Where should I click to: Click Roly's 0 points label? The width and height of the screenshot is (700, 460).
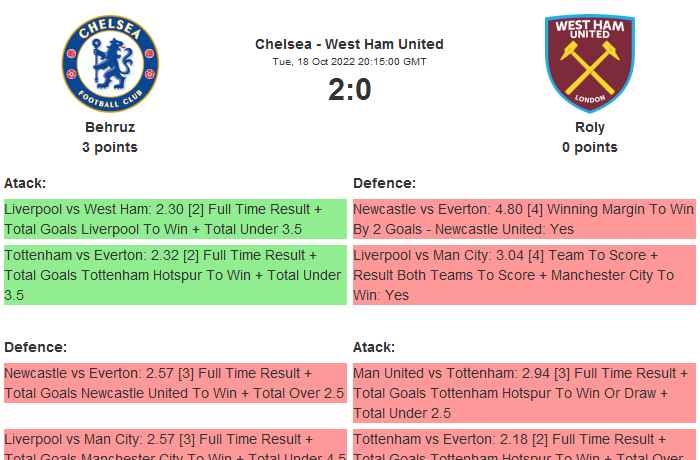[590, 147]
